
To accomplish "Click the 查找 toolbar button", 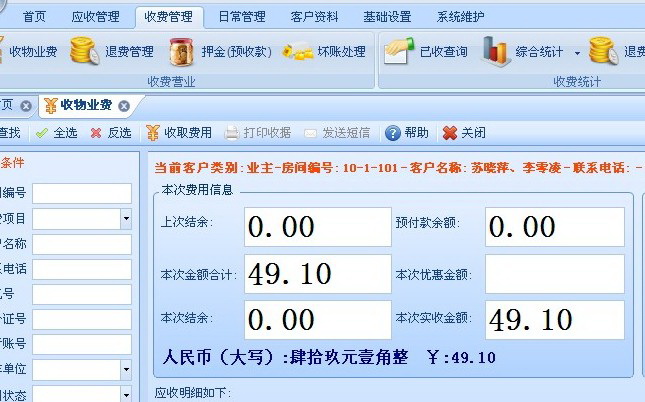I will [x=9, y=132].
